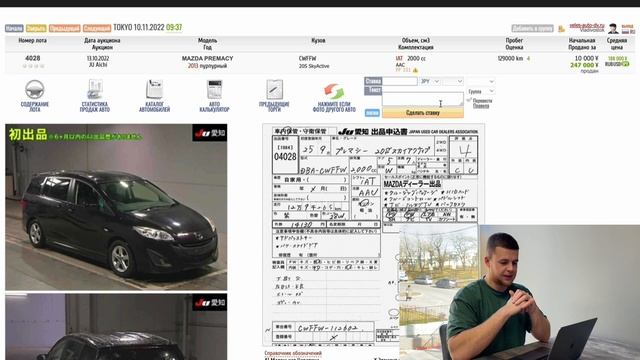Click the JU Aichi auction name
The width and height of the screenshot is (640, 360).
(98, 65)
